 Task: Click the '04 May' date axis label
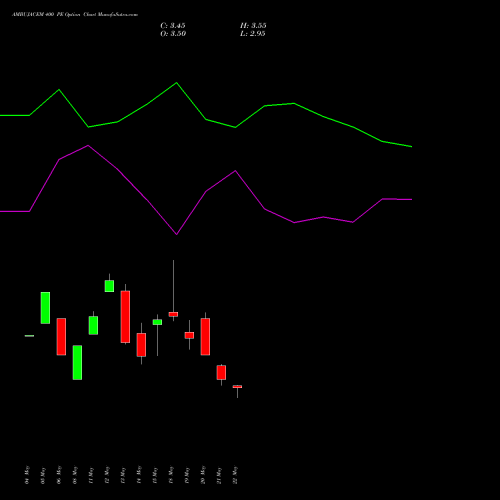tap(27, 475)
